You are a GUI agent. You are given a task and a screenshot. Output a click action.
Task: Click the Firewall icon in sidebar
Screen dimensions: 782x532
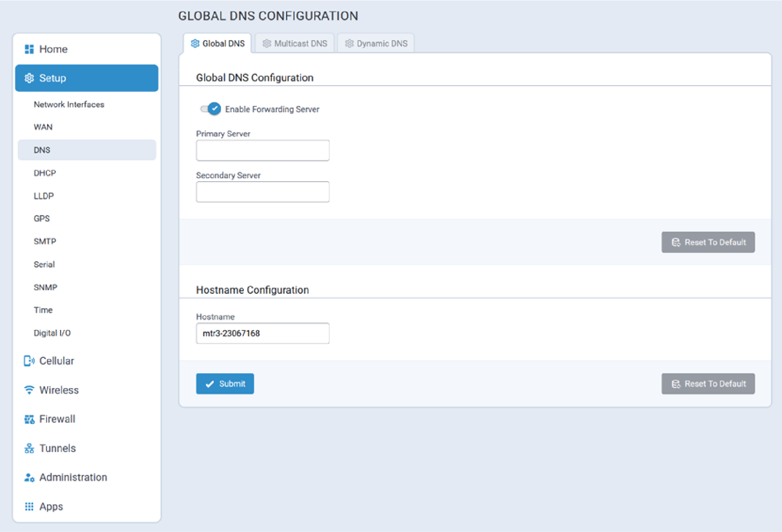(x=29, y=419)
